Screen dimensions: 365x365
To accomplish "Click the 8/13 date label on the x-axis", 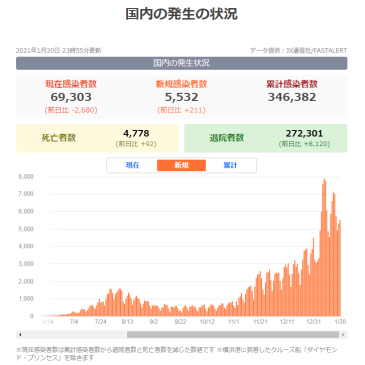I will [x=127, y=322].
